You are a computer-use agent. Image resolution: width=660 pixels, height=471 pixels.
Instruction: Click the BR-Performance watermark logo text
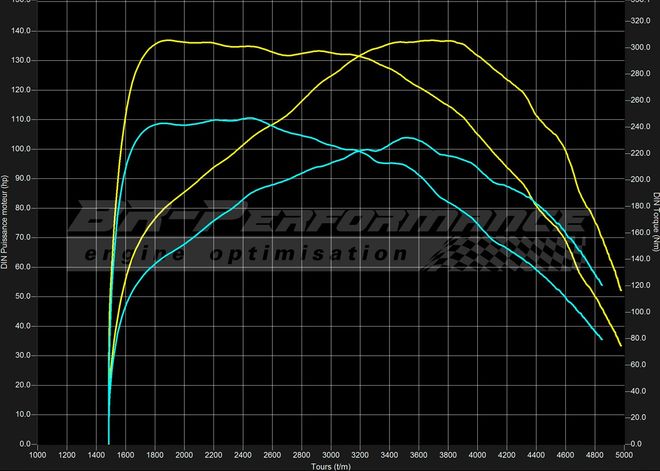click(330, 218)
